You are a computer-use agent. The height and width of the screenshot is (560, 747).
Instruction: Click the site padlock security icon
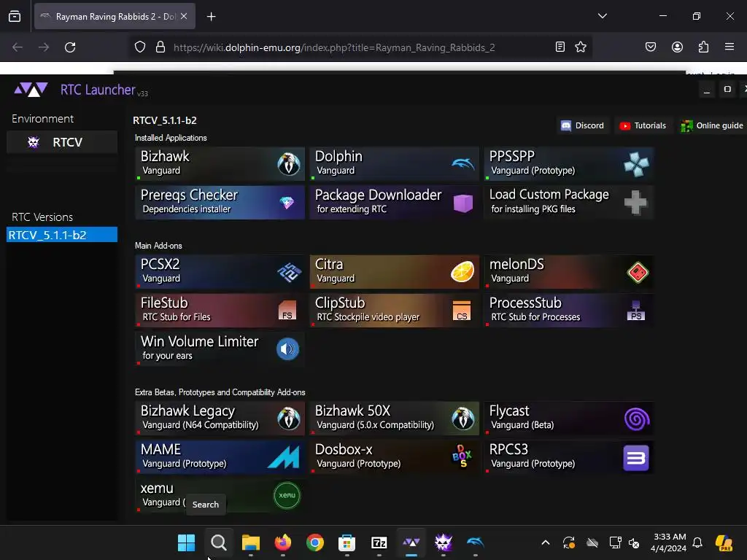pos(160,47)
